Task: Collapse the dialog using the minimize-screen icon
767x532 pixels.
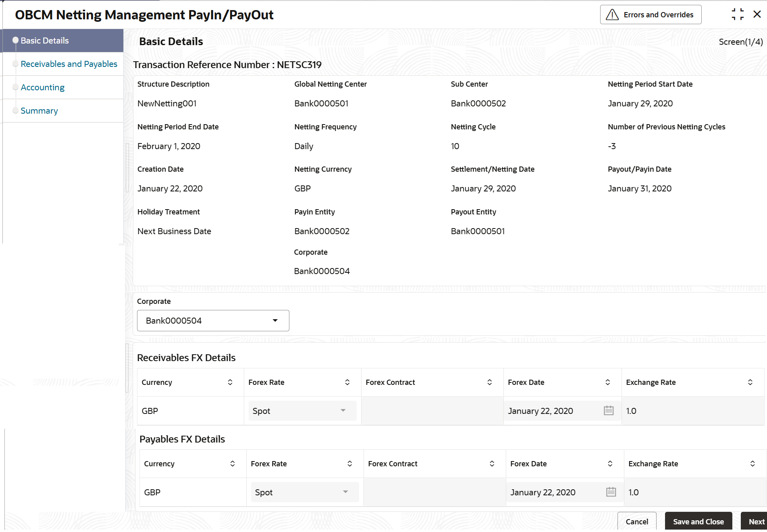Action: pyautogui.click(x=738, y=15)
